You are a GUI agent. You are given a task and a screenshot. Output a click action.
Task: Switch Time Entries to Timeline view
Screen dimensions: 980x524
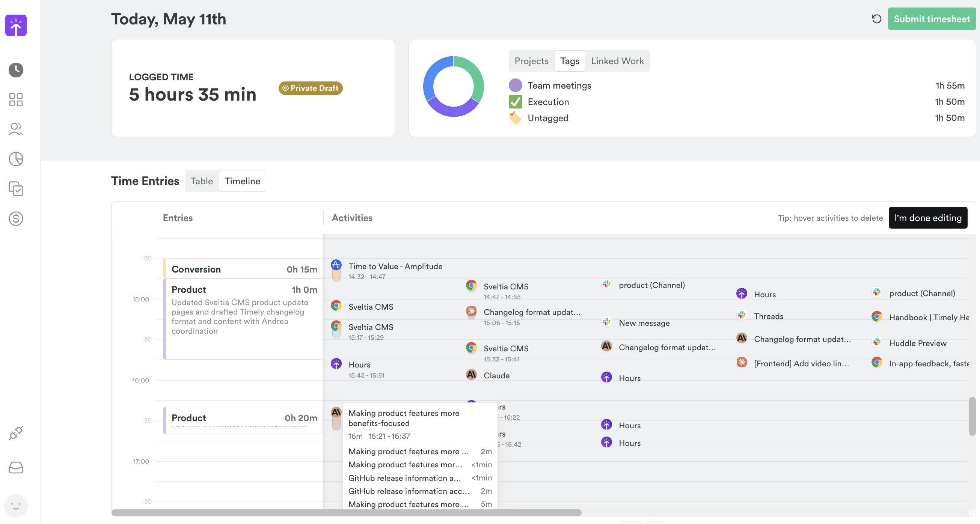coord(242,181)
